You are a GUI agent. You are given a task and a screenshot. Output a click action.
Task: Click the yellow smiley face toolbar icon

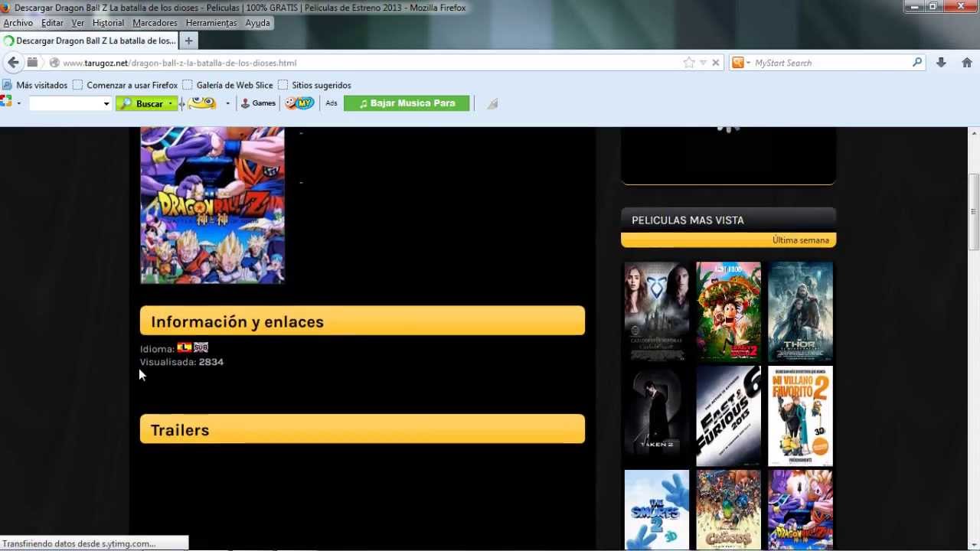(202, 103)
